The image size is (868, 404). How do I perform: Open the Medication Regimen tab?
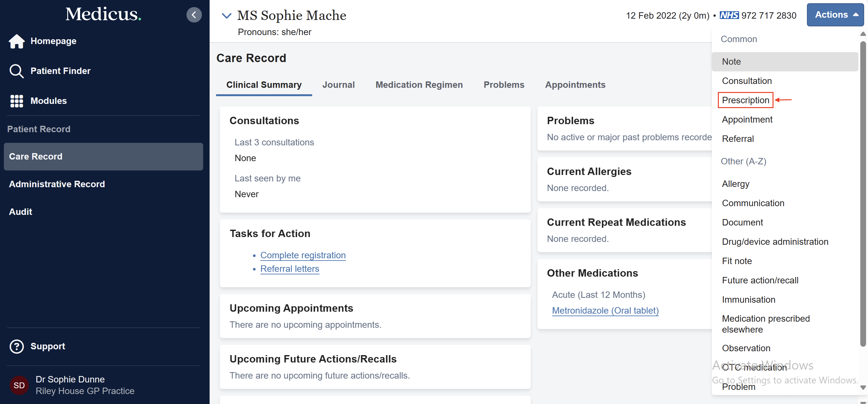coord(419,85)
